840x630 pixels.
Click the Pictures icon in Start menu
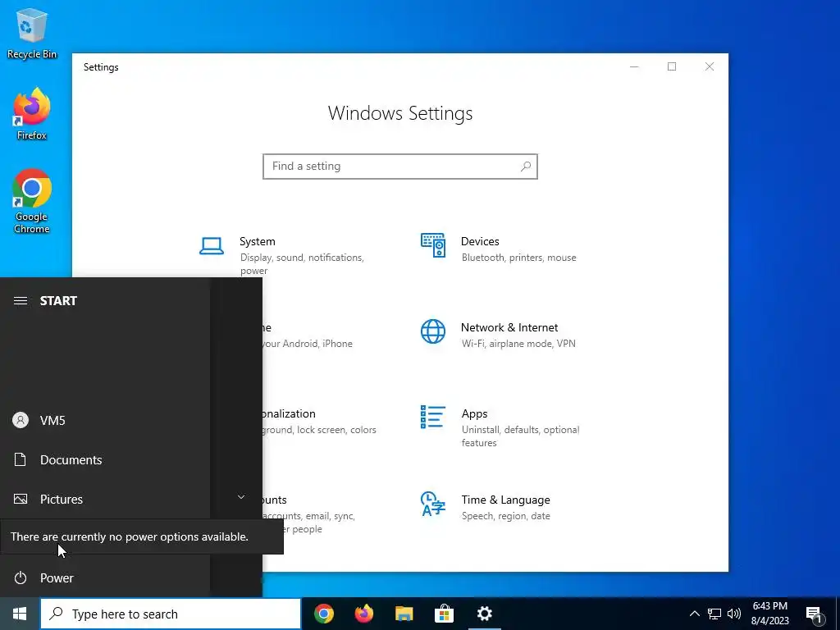[21, 500]
